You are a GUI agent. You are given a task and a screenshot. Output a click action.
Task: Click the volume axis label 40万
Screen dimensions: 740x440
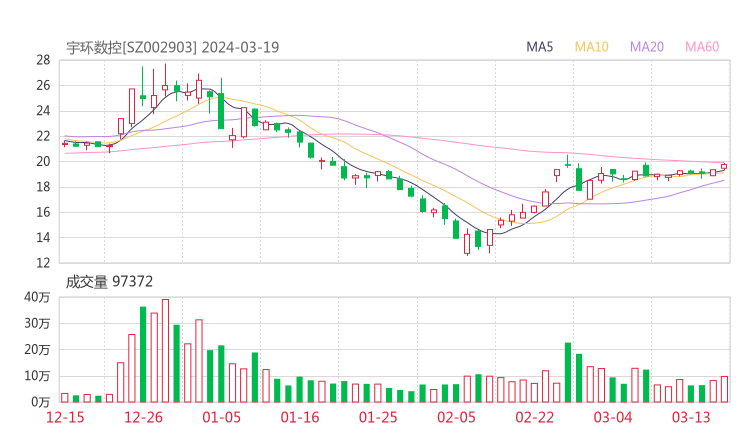(x=37, y=297)
